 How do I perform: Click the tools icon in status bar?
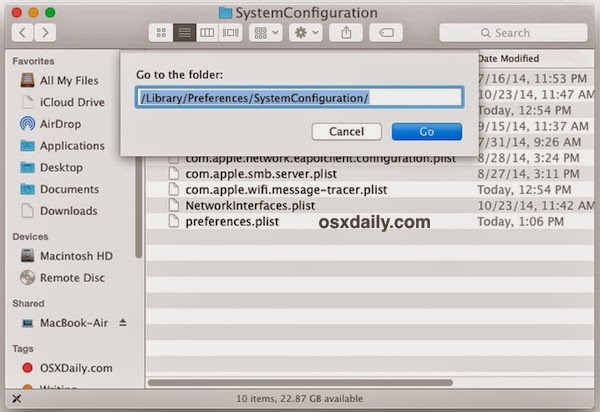pos(16,399)
